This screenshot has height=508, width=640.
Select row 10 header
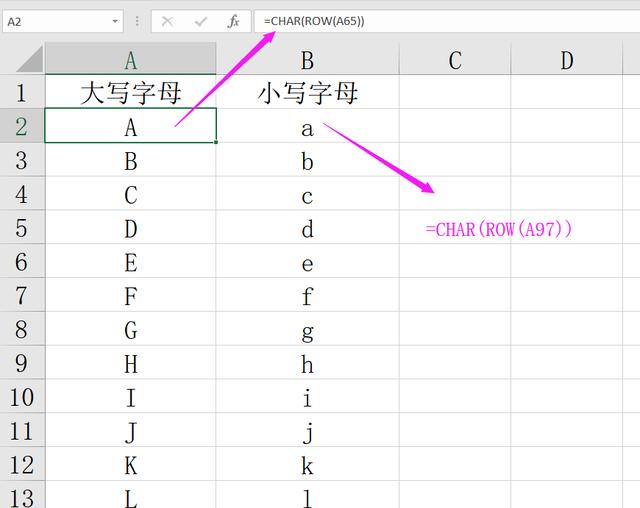click(x=22, y=397)
